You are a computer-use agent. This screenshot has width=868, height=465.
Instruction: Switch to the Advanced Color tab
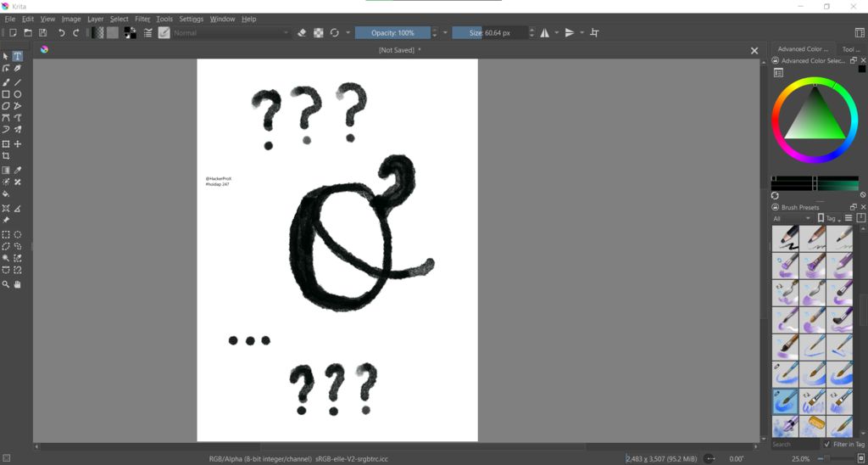click(x=803, y=48)
